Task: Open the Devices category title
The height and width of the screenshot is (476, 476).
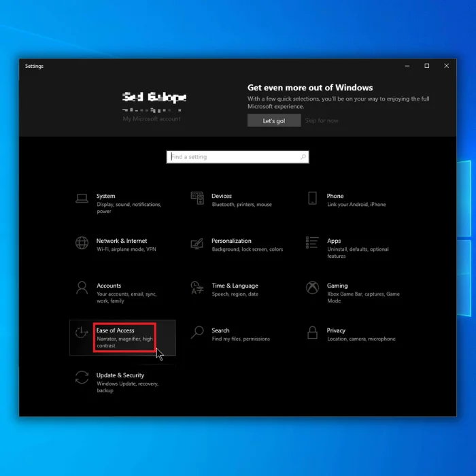Action: 222,196
